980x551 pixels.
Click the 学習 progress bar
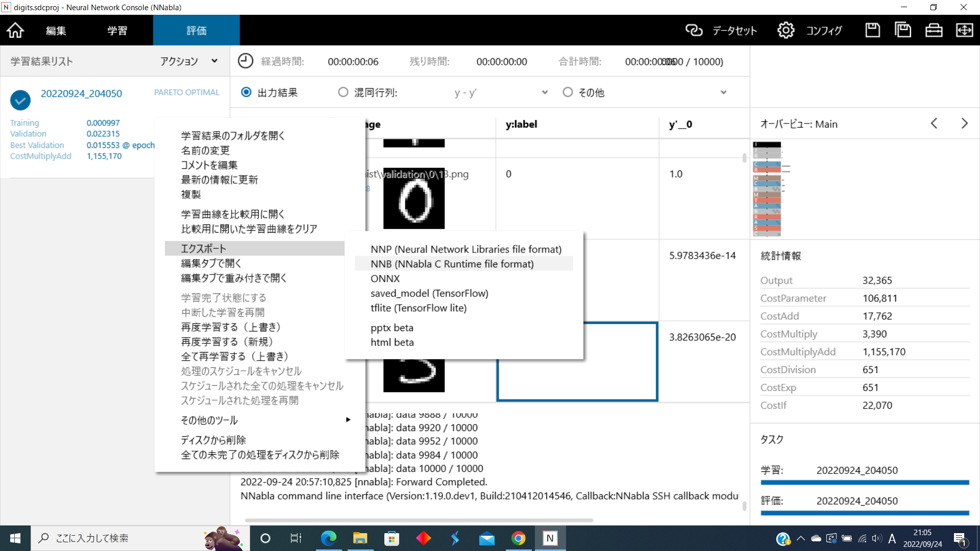(x=865, y=482)
